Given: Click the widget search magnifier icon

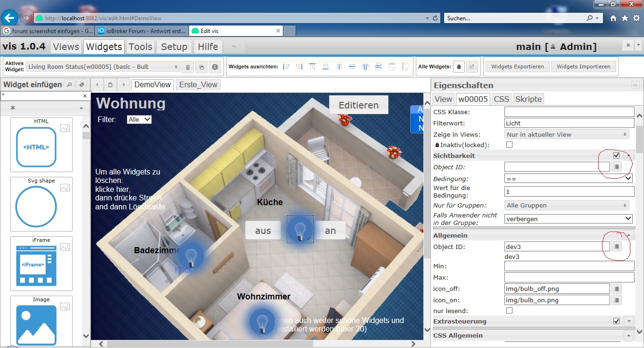Looking at the screenshot, I should click(x=69, y=85).
